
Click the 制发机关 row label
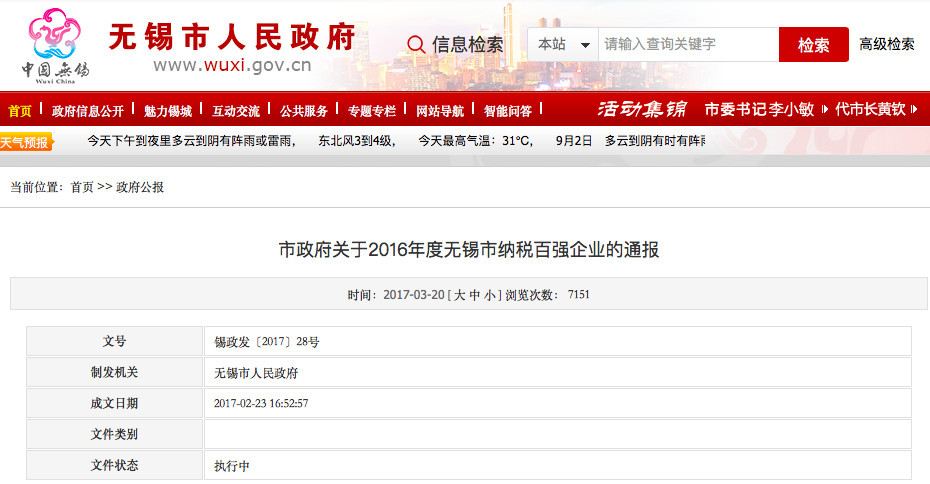click(114, 372)
